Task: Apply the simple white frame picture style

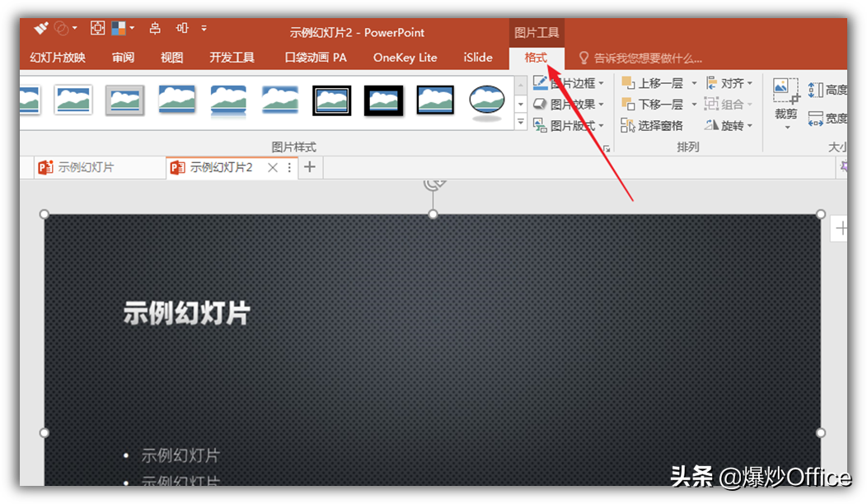Action: click(73, 100)
